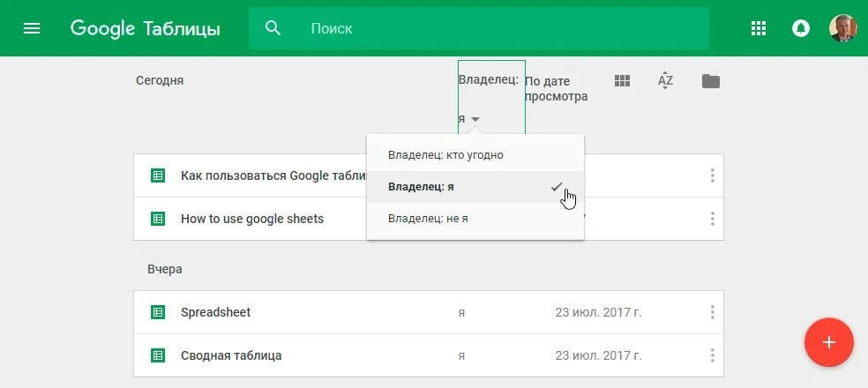Viewport: 868px width, 388px height.
Task: Open AZ sort options
Action: (665, 81)
